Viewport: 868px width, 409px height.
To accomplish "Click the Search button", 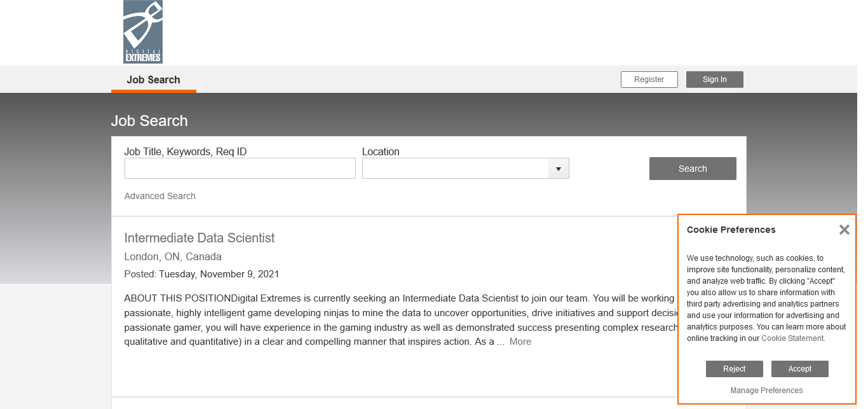I will (x=692, y=169).
